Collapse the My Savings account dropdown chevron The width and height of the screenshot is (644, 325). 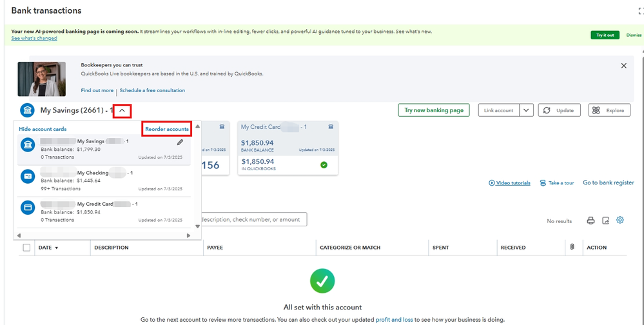click(122, 110)
